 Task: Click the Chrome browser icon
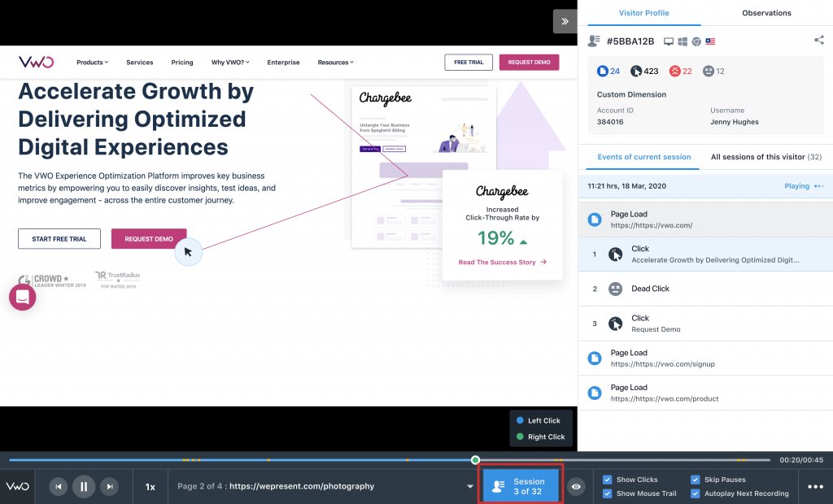(696, 41)
